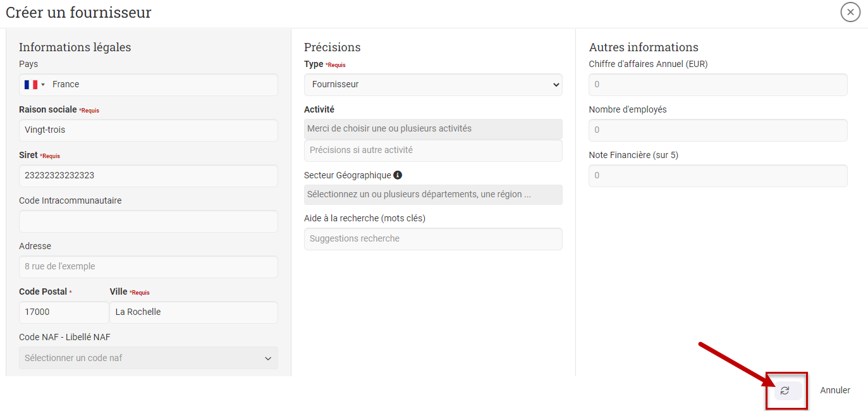Focus the Précisions si autre activité field
The image size is (868, 411).
coord(433,150)
